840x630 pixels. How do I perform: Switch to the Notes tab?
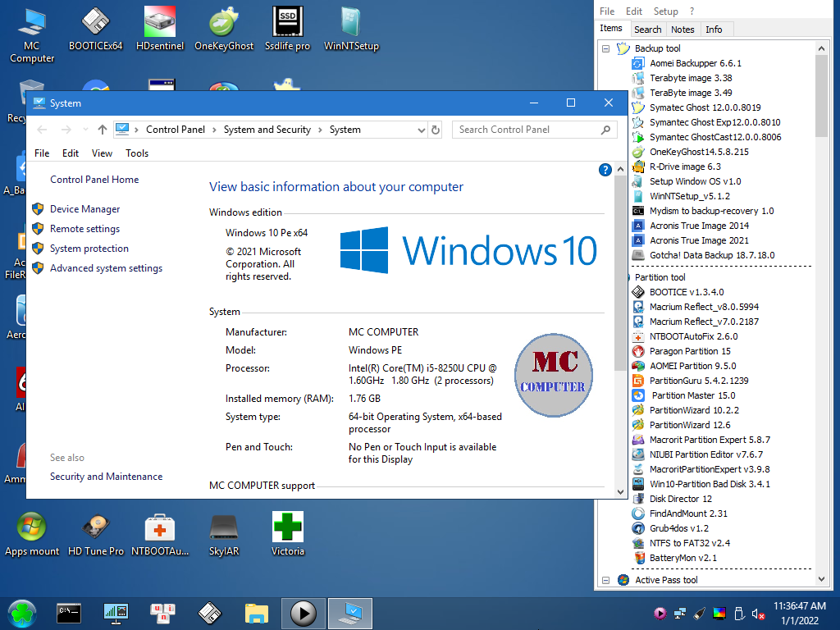[682, 30]
